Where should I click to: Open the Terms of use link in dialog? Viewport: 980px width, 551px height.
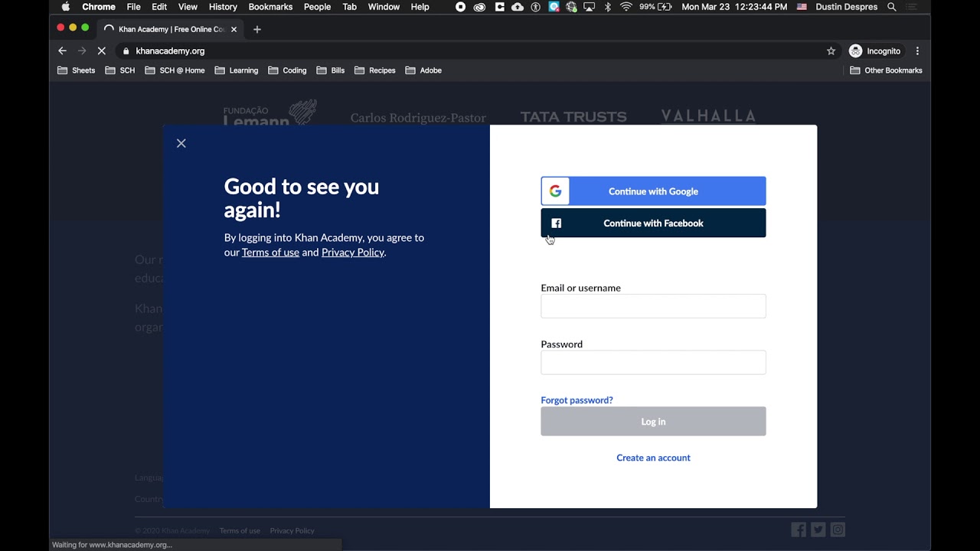coord(270,252)
